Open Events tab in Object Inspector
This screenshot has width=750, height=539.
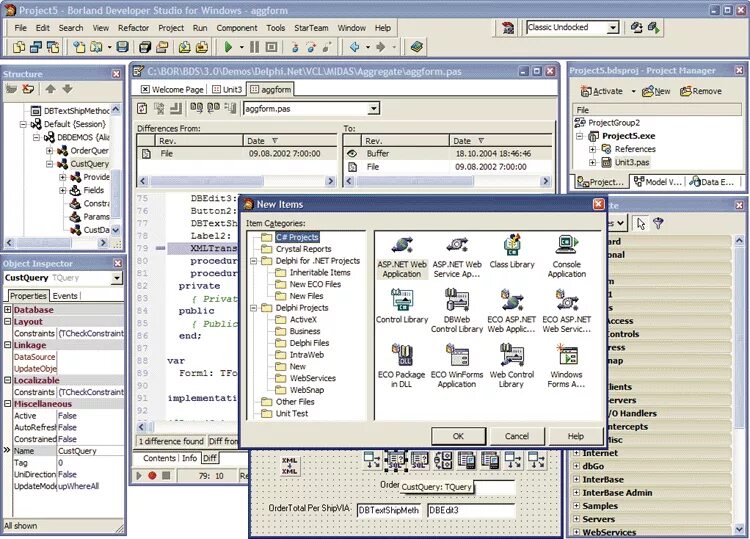point(65,296)
